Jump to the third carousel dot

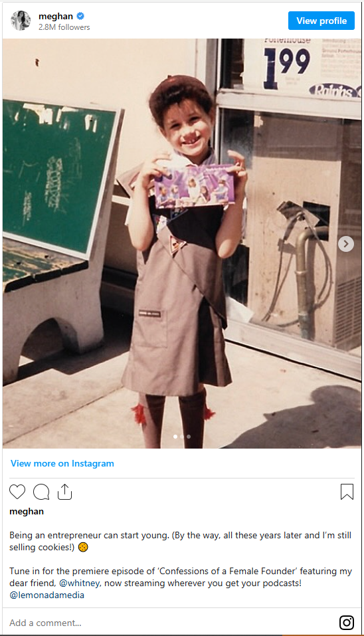pyautogui.click(x=189, y=437)
